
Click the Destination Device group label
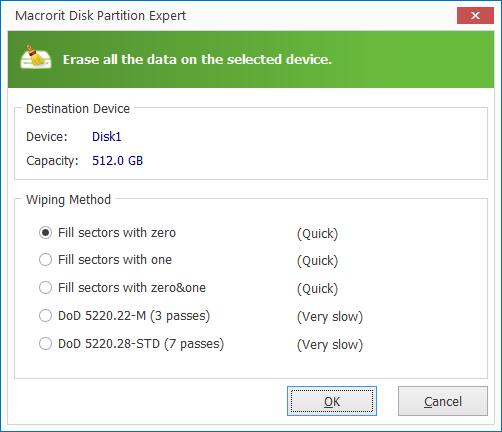78,109
